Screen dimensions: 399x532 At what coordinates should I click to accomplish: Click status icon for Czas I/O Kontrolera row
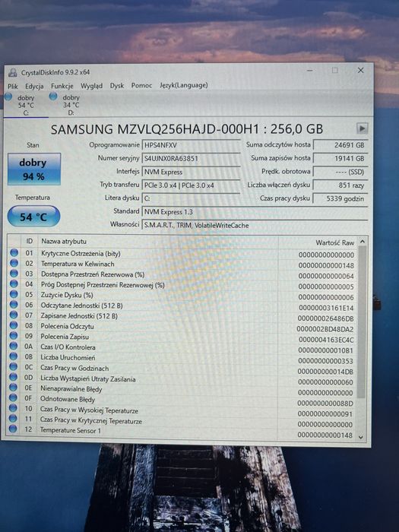click(x=14, y=346)
